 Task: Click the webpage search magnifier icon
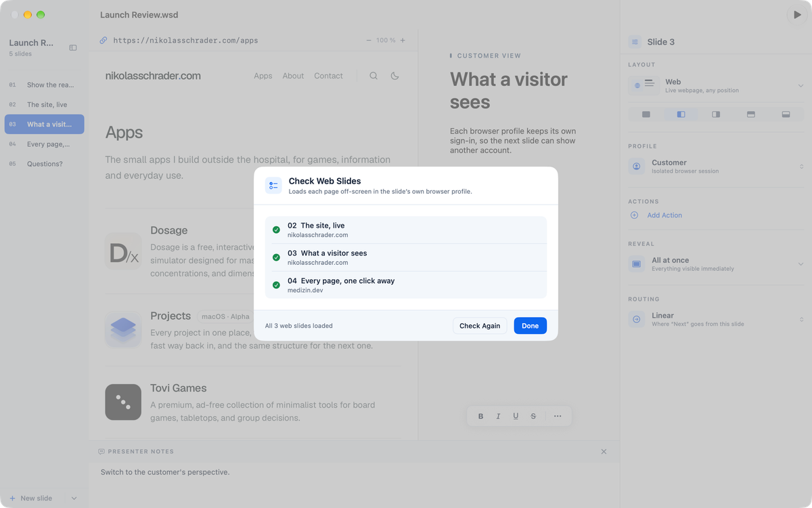[374, 76]
